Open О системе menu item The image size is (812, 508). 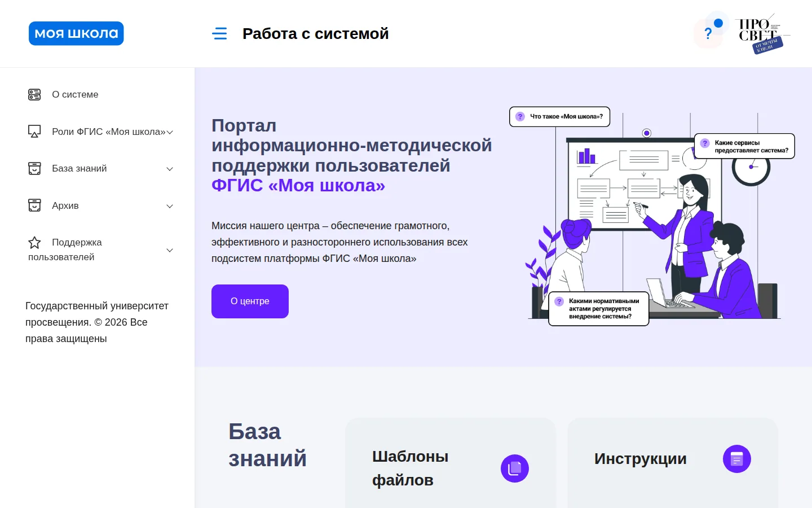click(x=75, y=94)
